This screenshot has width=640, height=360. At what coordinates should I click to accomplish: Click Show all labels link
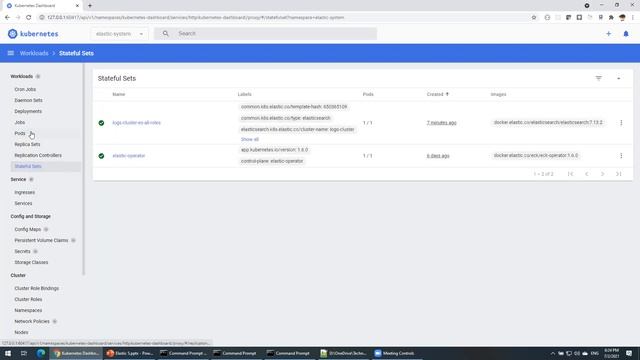coord(250,140)
